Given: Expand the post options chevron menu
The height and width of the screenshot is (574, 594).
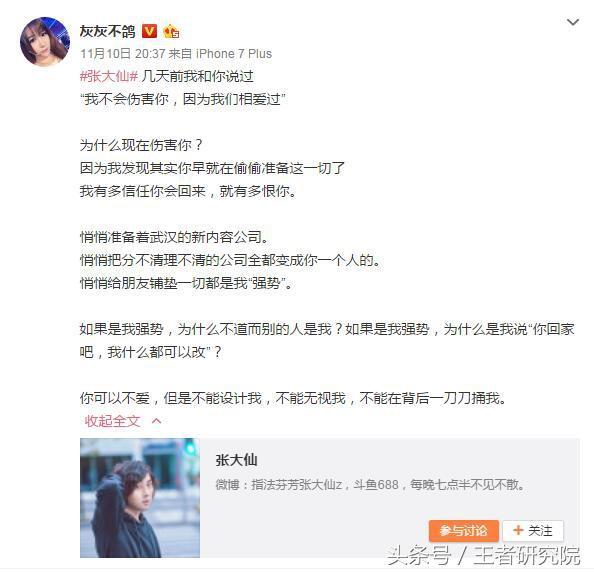Looking at the screenshot, I should [x=572, y=22].
